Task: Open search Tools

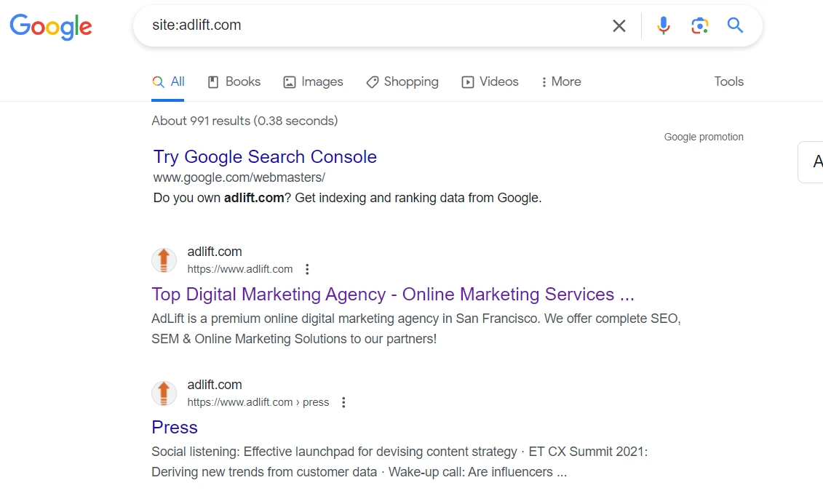Action: click(728, 81)
